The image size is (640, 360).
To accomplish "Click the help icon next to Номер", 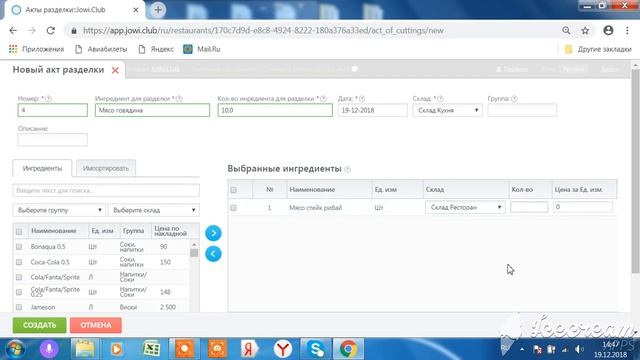I will pyautogui.click(x=49, y=99).
